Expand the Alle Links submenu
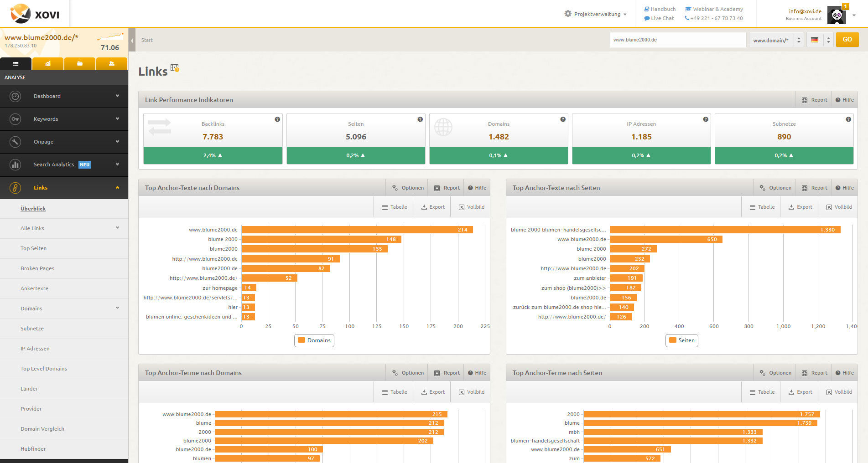 [117, 228]
